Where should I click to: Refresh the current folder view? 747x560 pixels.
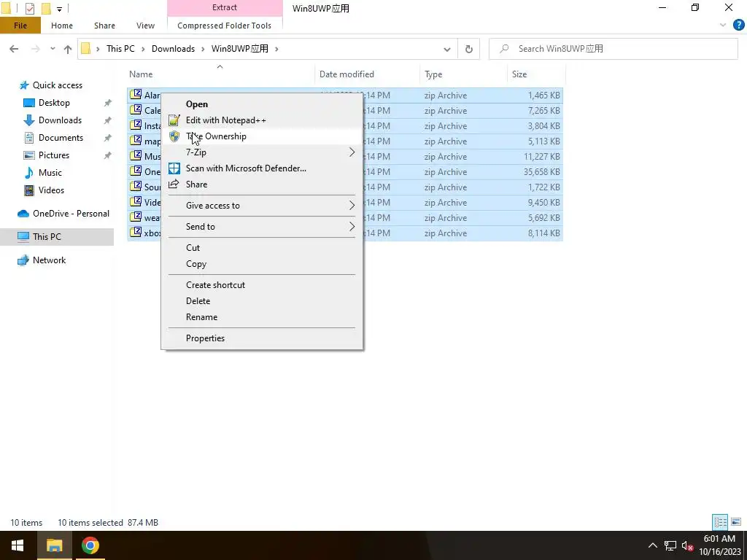(x=469, y=49)
